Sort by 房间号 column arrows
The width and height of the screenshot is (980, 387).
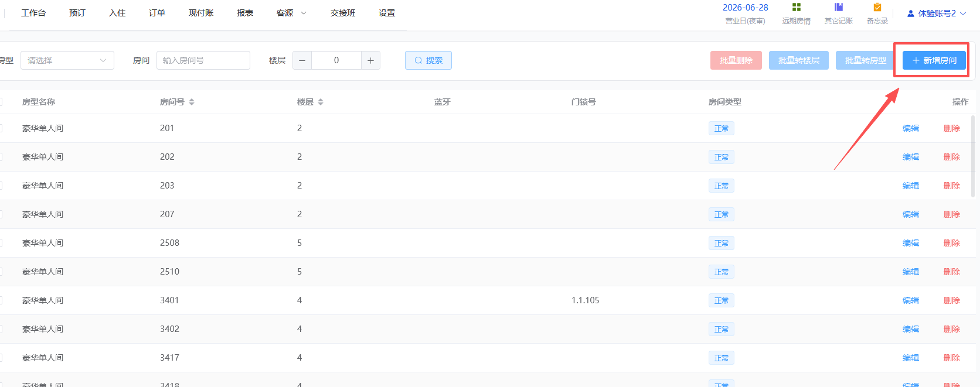[192, 102]
